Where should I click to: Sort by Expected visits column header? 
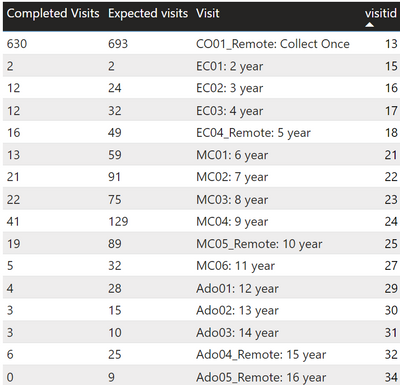[x=148, y=13]
